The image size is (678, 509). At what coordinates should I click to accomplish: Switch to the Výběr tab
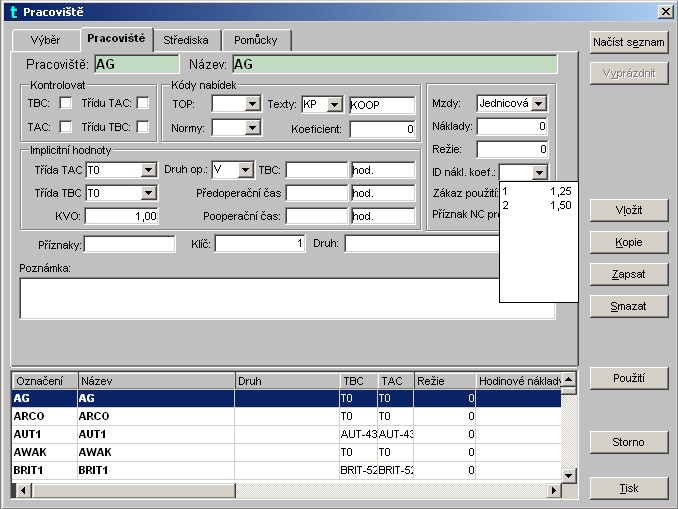pos(46,40)
